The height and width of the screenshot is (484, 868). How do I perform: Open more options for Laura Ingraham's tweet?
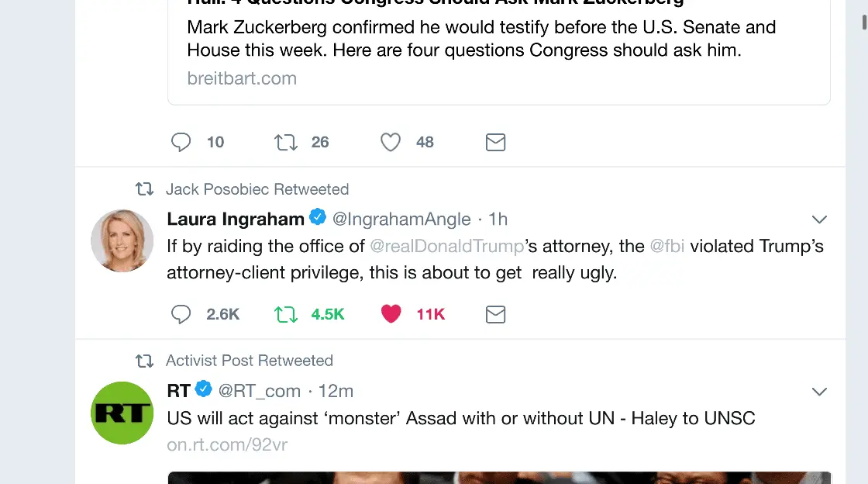click(819, 220)
